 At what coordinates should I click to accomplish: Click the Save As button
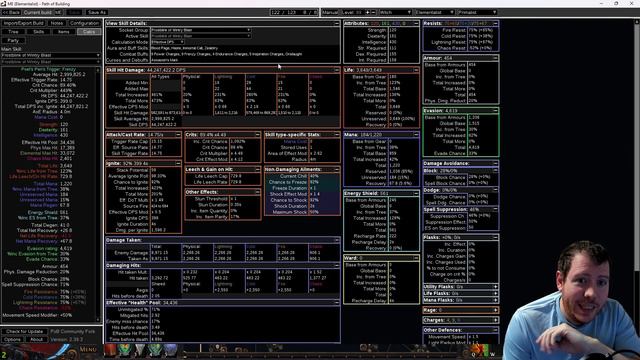tap(97, 12)
